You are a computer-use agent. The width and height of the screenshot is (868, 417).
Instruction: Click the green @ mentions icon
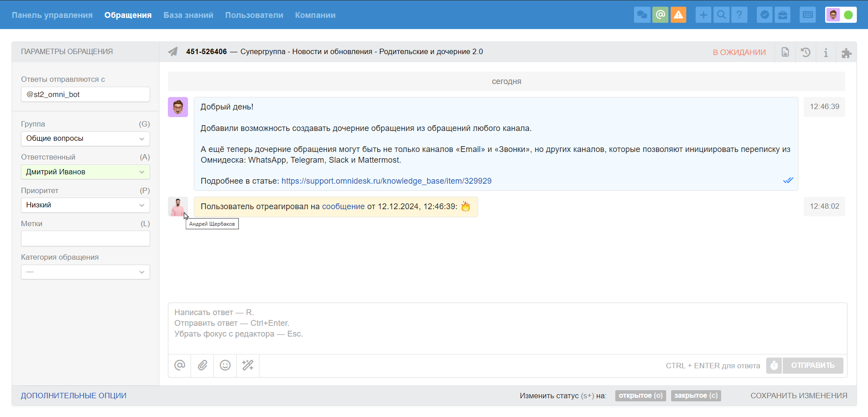[660, 15]
